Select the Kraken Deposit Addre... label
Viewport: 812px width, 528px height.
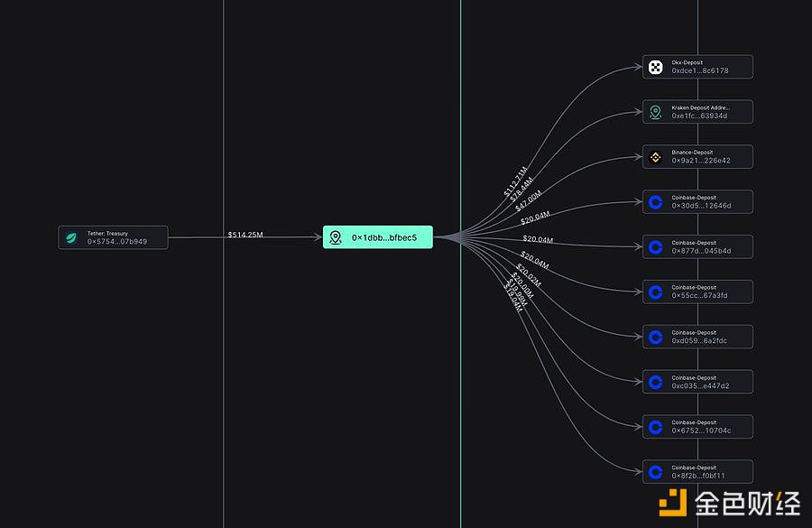tap(701, 107)
